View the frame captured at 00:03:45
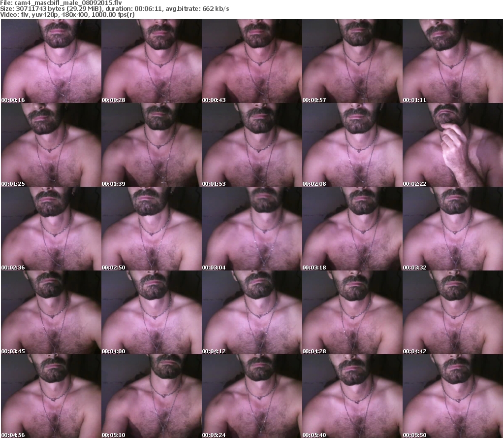The image size is (504, 438). 51,312
